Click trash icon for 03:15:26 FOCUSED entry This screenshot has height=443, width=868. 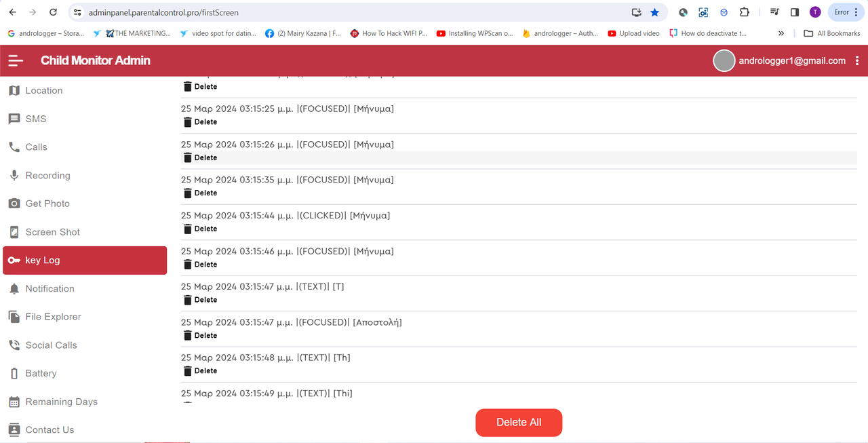point(188,157)
